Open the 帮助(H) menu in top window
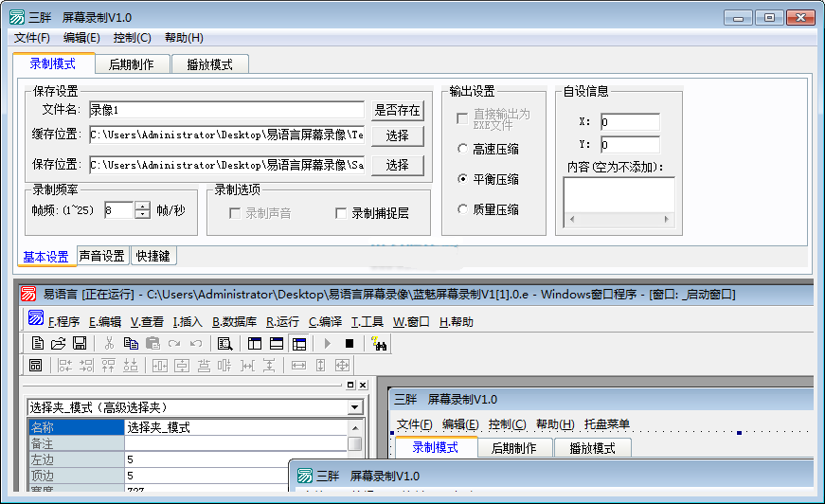The height and width of the screenshot is (504, 825). point(184,37)
